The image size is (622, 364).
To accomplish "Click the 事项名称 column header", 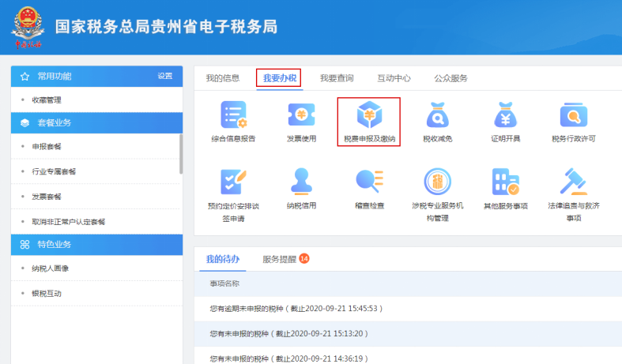I will pyautogui.click(x=224, y=283).
